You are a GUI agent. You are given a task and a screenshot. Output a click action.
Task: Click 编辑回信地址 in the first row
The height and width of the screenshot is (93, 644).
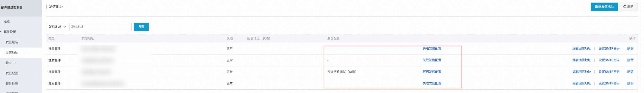[x=581, y=49]
